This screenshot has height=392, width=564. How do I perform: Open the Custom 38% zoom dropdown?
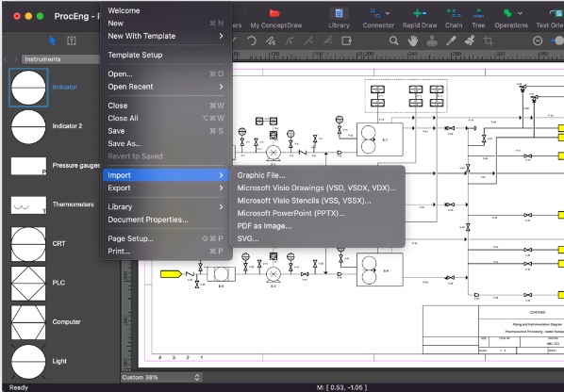pyautogui.click(x=161, y=377)
